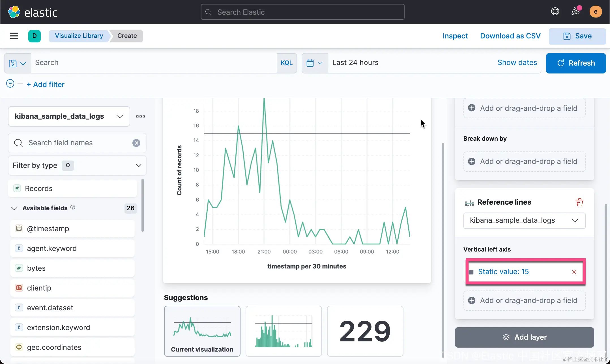Open the main hamburger navigation menu
The width and height of the screenshot is (610, 364).
click(x=14, y=36)
